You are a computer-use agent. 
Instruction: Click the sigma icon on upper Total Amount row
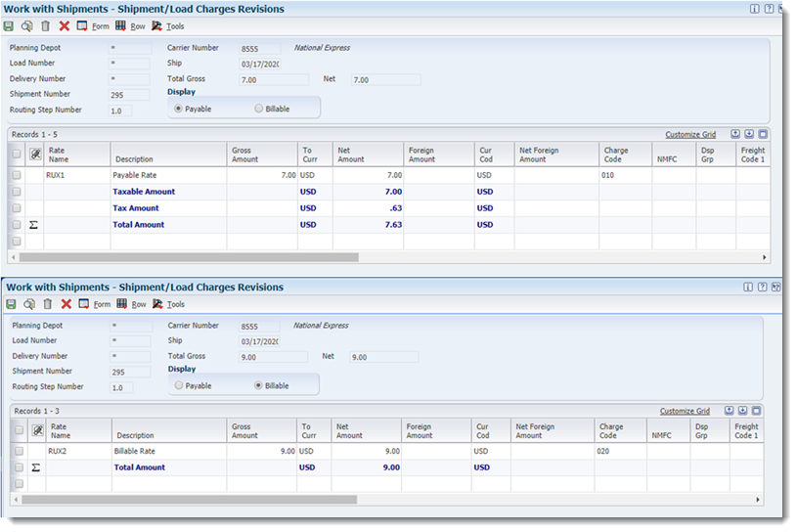33,225
